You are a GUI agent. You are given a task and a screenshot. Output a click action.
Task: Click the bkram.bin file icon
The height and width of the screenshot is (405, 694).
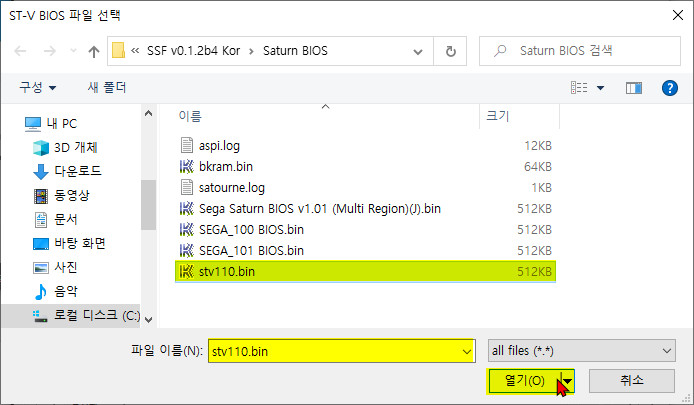pos(187,166)
